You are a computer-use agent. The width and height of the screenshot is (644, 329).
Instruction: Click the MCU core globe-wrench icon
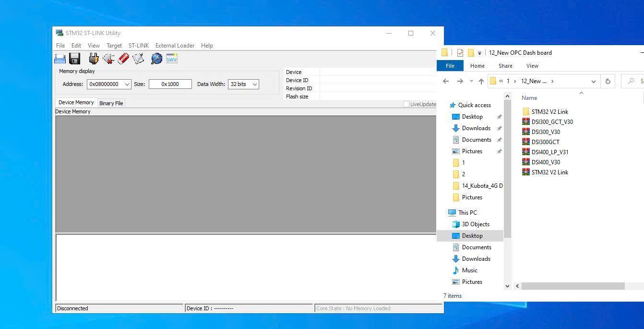pos(156,59)
